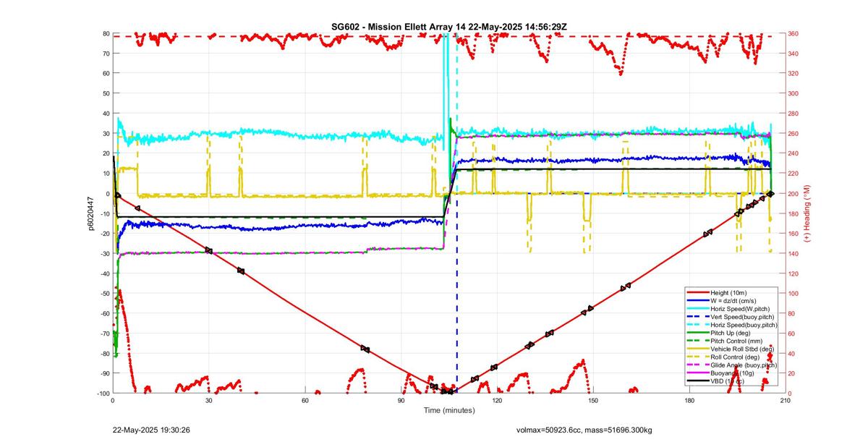Click the x-axis tick label '60'
Screen dimensions: 868x442
pyautogui.click(x=305, y=399)
